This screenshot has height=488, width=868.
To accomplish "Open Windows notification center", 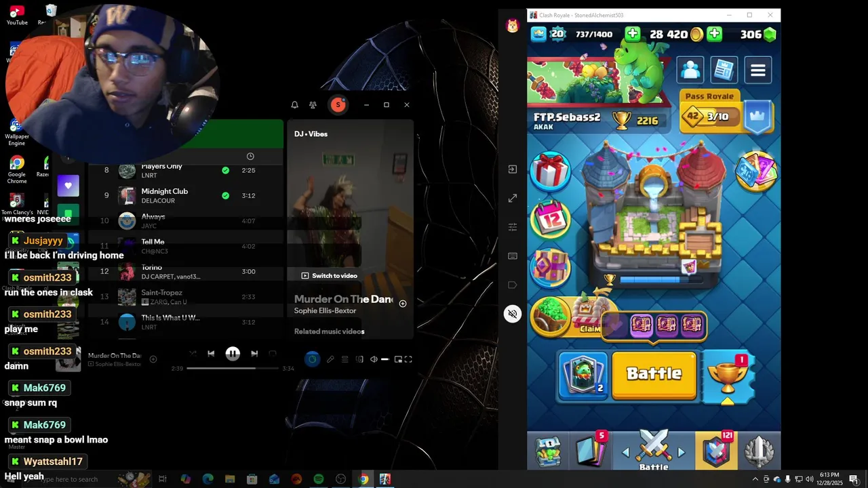I will (854, 479).
